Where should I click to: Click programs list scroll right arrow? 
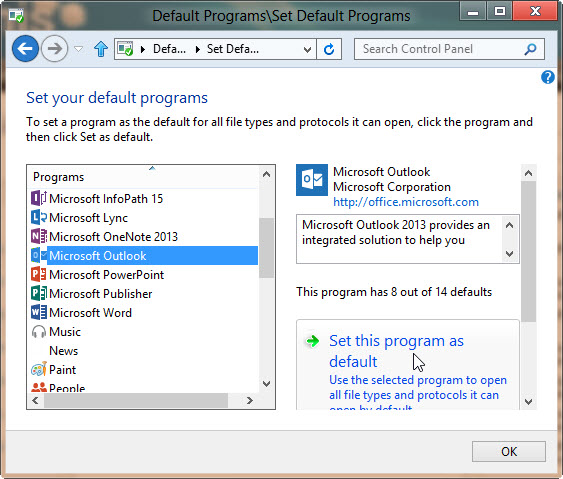[250, 400]
